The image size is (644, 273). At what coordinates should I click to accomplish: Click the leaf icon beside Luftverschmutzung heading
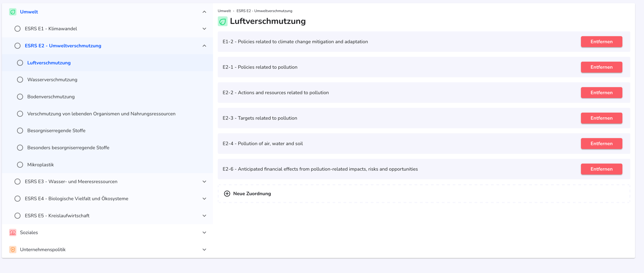[222, 22]
